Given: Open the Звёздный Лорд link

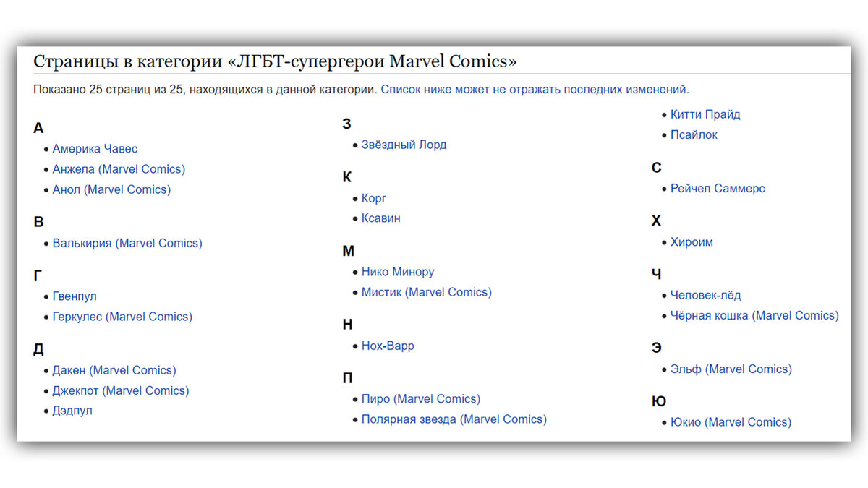Looking at the screenshot, I should click(404, 145).
